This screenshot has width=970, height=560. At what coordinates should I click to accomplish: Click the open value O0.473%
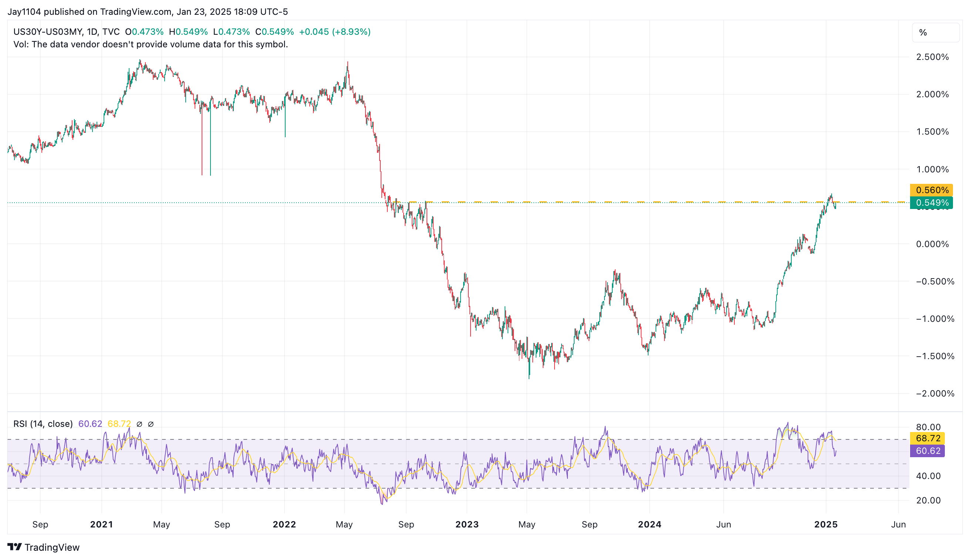(x=144, y=31)
